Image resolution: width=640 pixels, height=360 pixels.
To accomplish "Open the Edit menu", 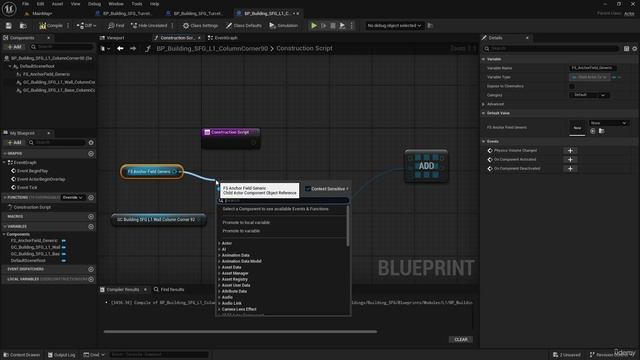I will 40,4.
